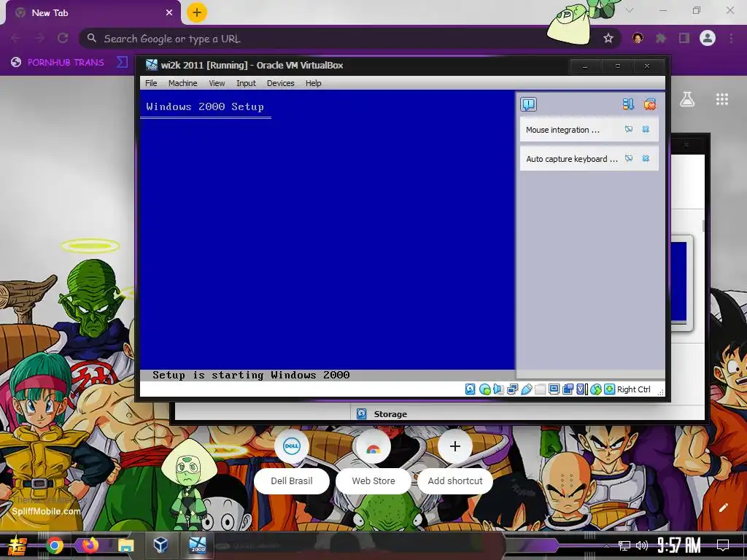This screenshot has height=560, width=747.
Task: Expand the Auto capture keyboard notification text
Action: pyautogui.click(x=572, y=158)
